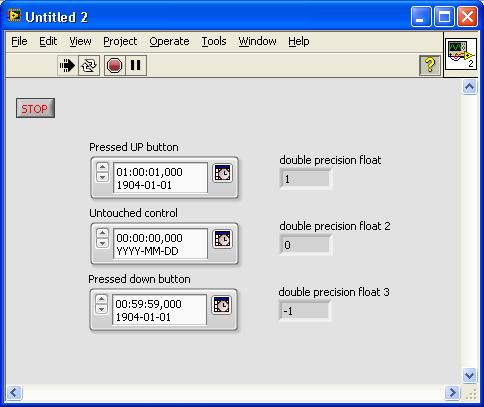Decrement Pressed down button timestamp

click(102, 309)
